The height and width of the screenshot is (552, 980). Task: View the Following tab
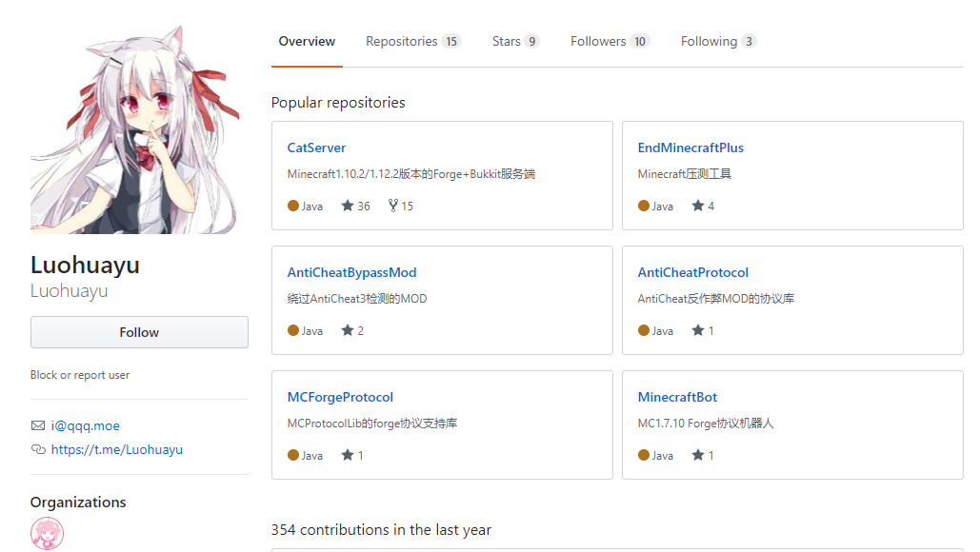[718, 41]
